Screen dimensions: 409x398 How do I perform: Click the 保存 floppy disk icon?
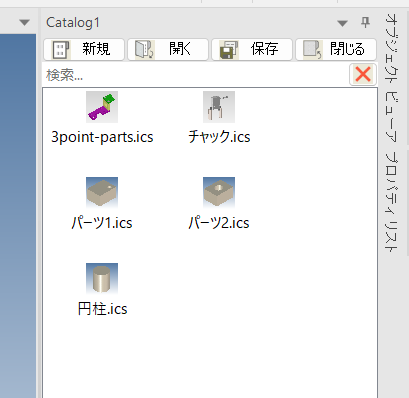228,50
